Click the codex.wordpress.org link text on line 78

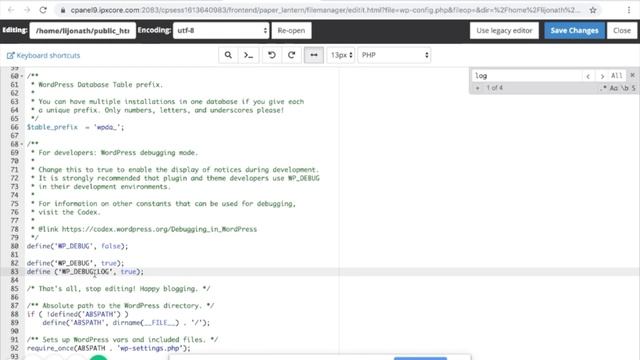[x=159, y=229]
